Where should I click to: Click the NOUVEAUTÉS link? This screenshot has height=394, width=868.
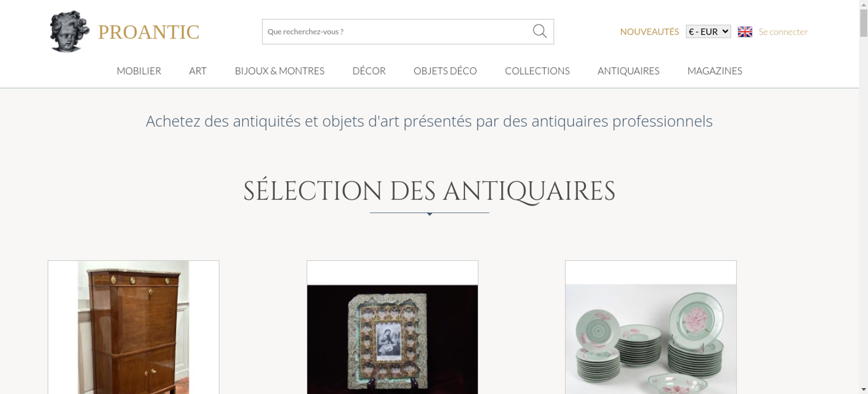(x=649, y=32)
